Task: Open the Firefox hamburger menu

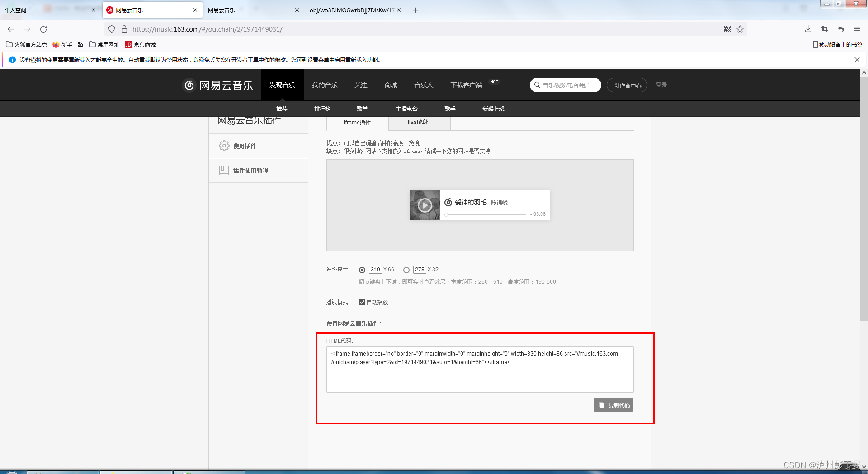Action: (x=857, y=29)
